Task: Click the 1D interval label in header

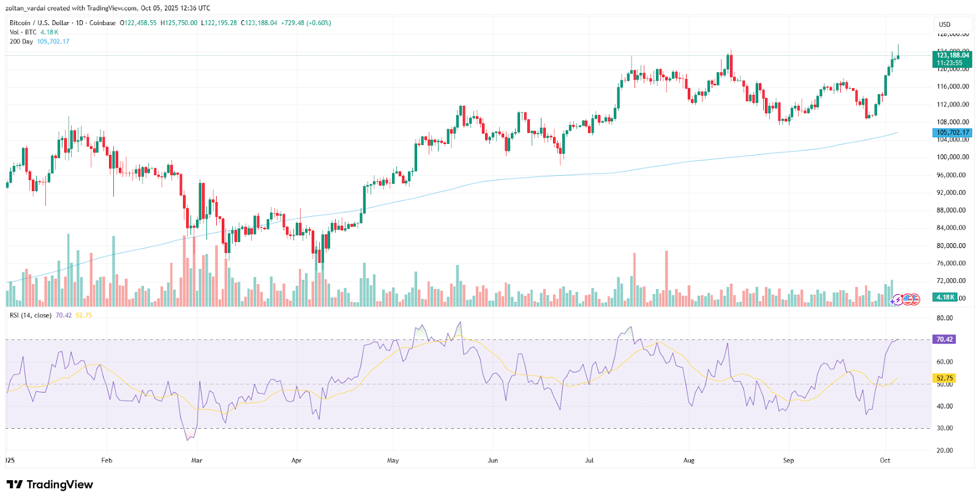Action: (79, 23)
